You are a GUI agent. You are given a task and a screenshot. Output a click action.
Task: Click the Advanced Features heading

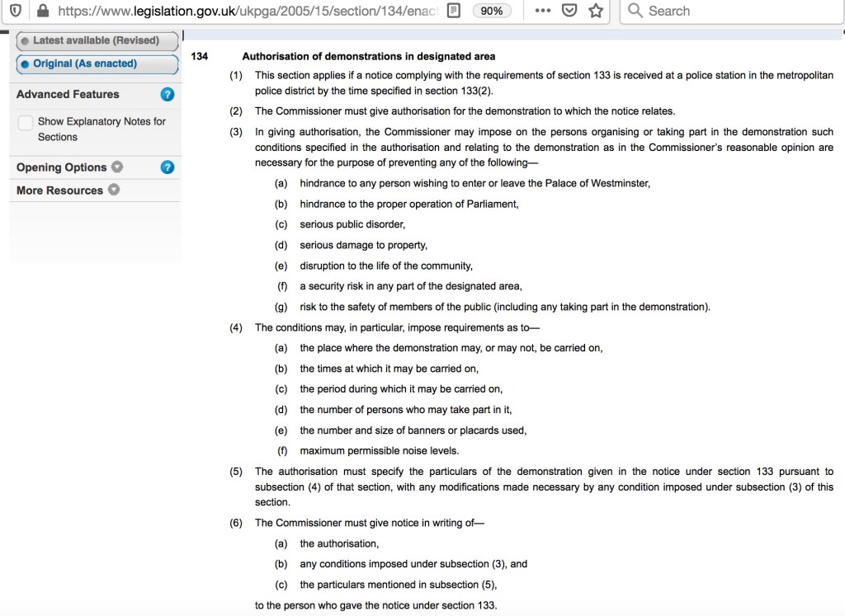pos(68,95)
